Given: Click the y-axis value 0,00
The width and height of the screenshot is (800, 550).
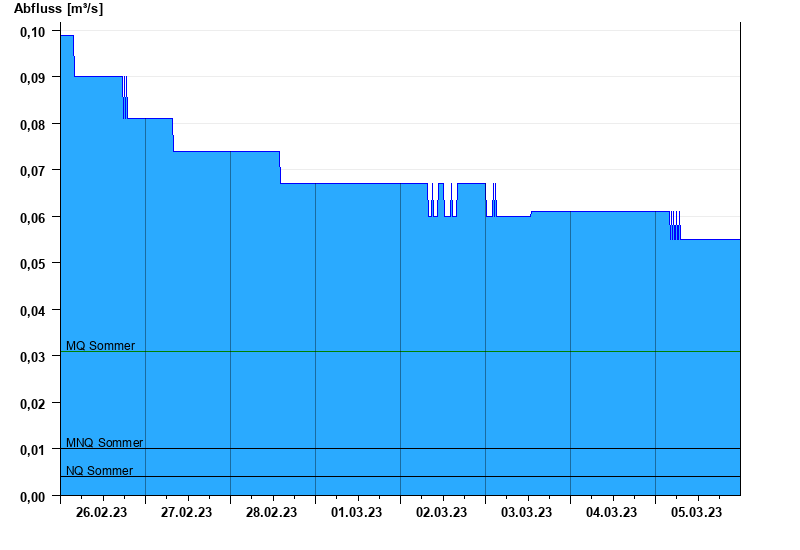Looking at the screenshot, I should tap(33, 496).
